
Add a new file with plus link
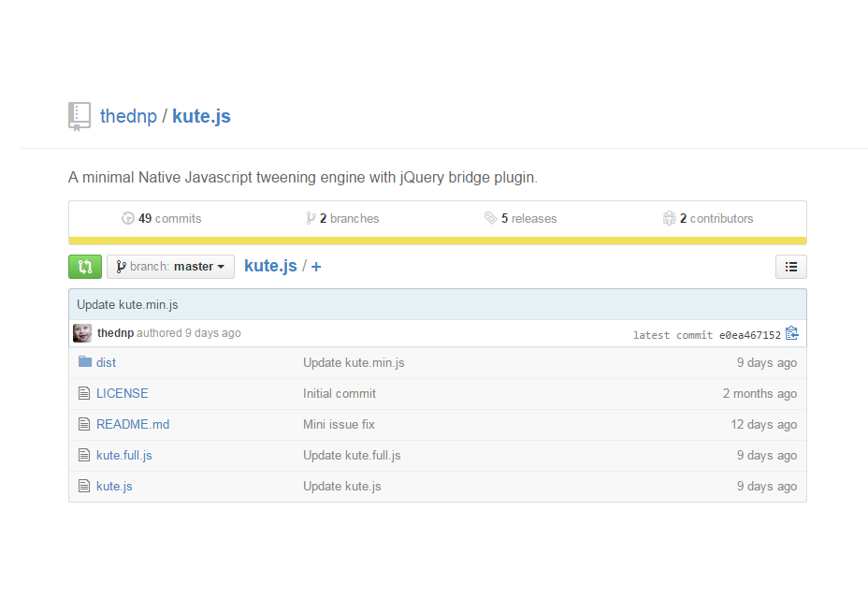pos(316,267)
